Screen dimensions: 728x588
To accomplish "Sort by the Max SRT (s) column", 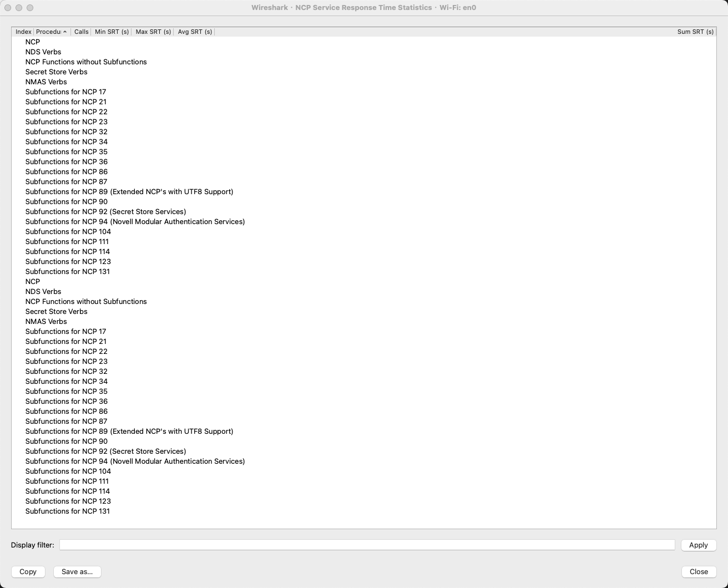I will pyautogui.click(x=153, y=32).
